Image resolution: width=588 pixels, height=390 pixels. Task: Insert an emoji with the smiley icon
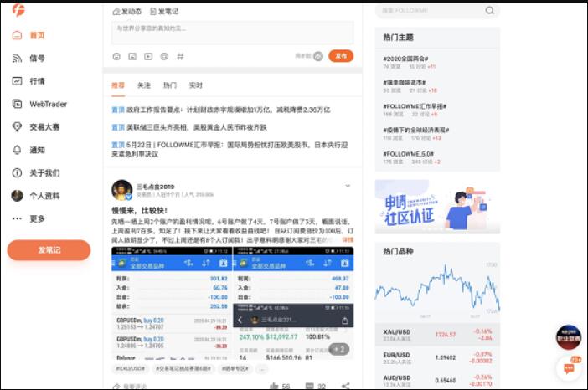coord(116,57)
